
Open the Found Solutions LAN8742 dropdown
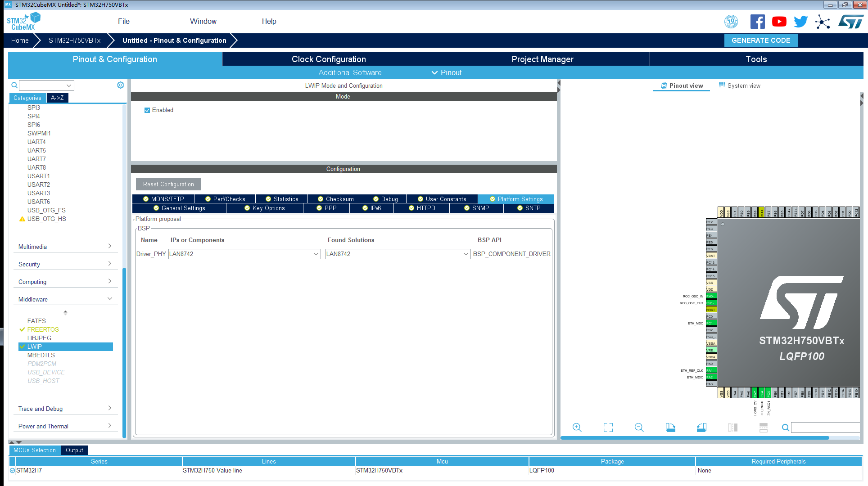(466, 254)
